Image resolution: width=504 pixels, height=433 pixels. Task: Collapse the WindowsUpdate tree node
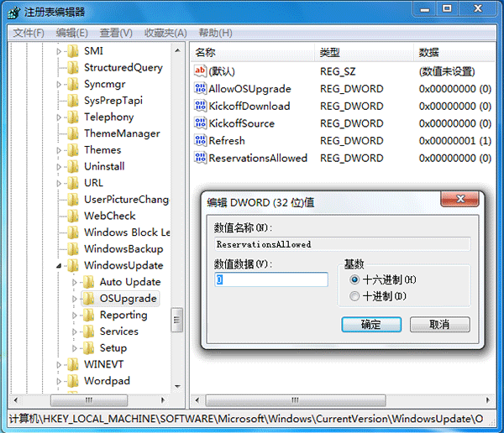tap(59, 266)
